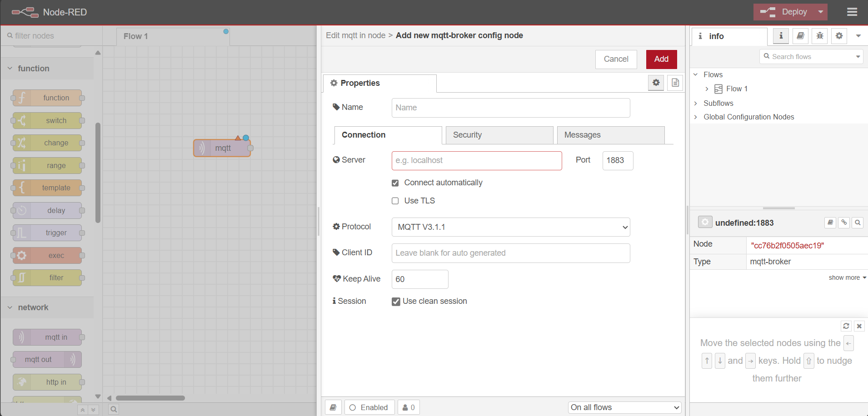Open node settings gear icon in editor
This screenshot has height=416, width=868.
[656, 83]
